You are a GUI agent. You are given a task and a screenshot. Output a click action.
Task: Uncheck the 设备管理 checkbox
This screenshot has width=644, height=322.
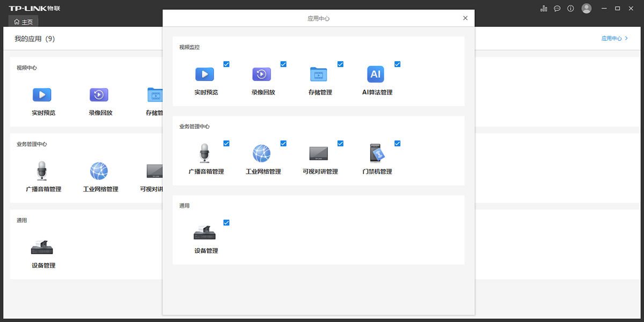(x=226, y=222)
